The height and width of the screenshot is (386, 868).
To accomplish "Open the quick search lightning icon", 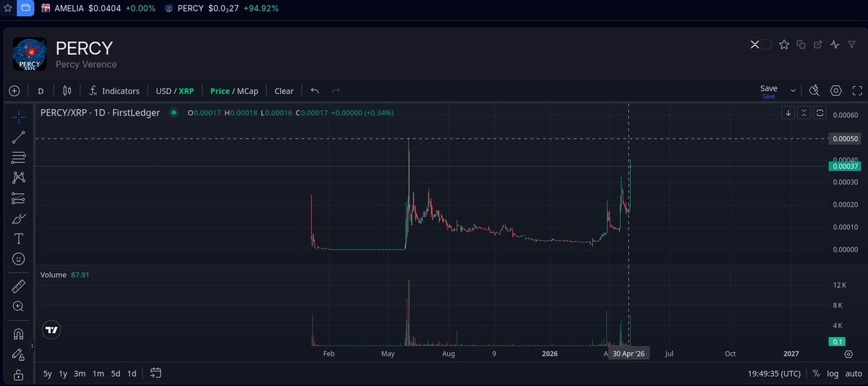I will coord(814,91).
